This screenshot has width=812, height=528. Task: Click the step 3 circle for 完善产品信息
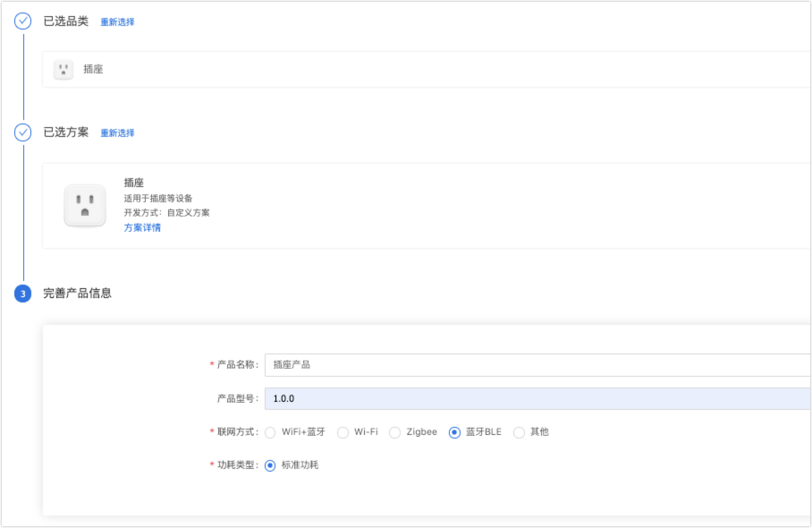click(23, 294)
